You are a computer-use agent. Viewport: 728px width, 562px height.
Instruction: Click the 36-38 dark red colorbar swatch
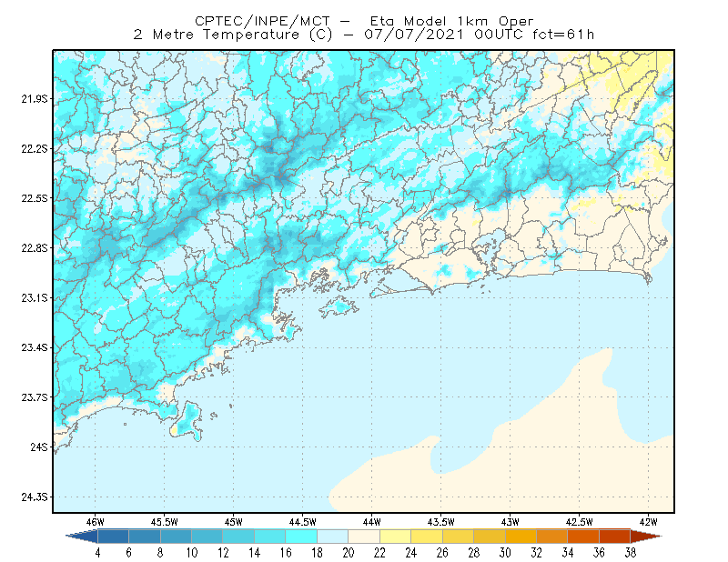tap(615, 537)
